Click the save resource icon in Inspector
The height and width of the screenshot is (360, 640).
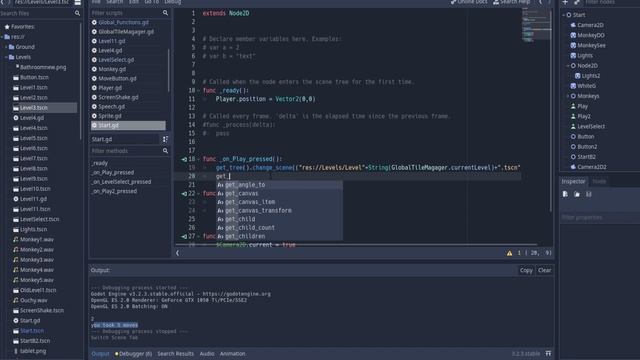589,194
